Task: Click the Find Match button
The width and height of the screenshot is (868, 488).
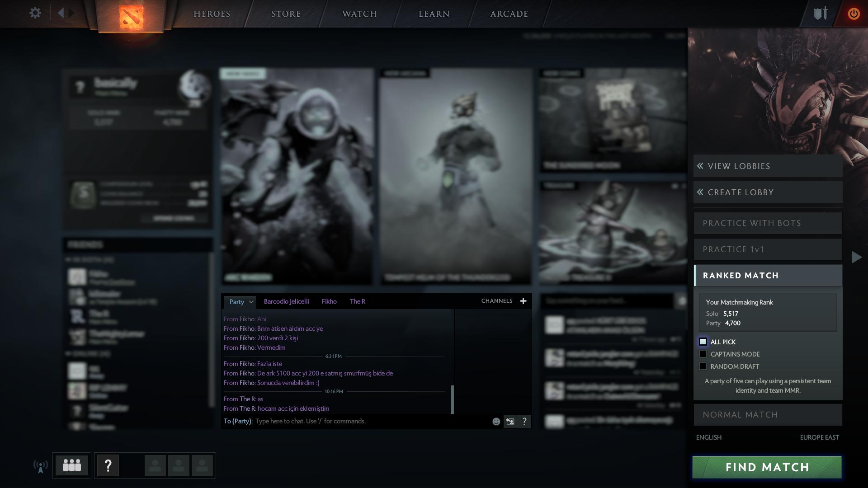Action: pyautogui.click(x=767, y=467)
